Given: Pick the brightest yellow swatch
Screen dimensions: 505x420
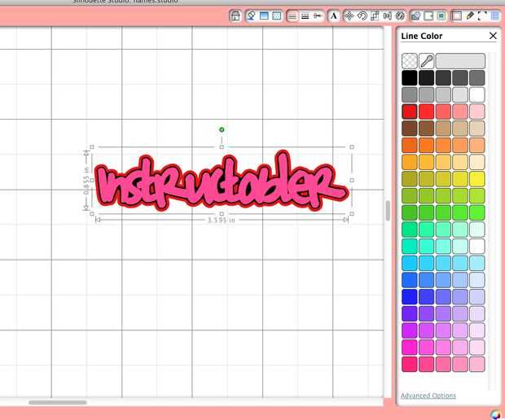Looking at the screenshot, I should [x=477, y=178].
